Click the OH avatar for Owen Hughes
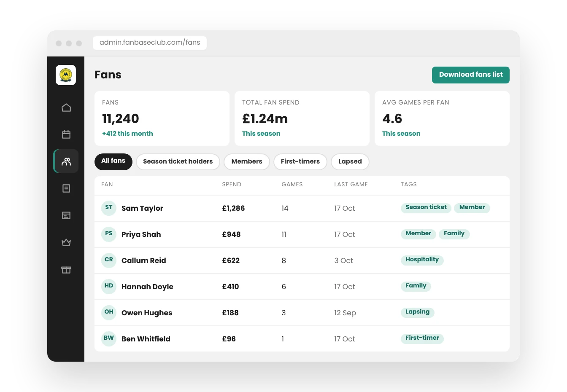This screenshot has width=567, height=392. point(109,312)
